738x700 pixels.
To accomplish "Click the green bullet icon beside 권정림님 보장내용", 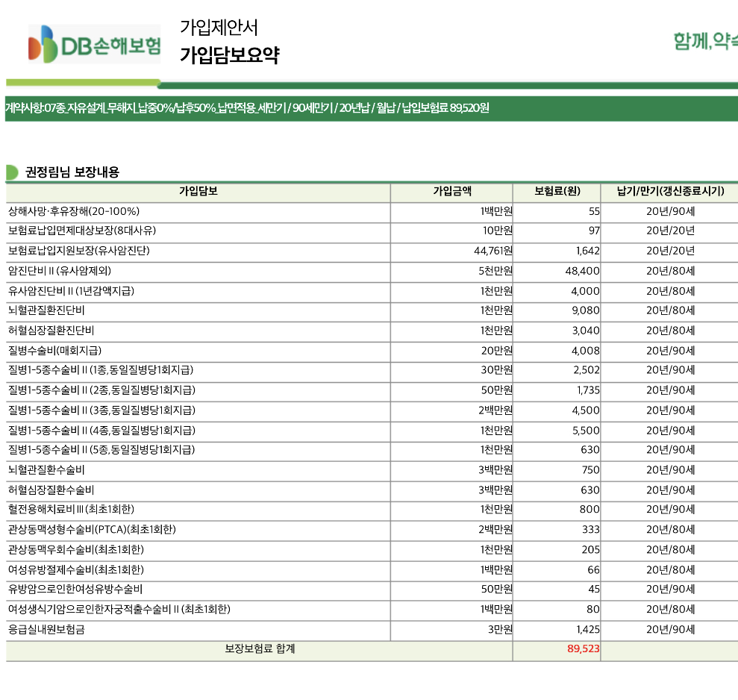I will pos(12,172).
